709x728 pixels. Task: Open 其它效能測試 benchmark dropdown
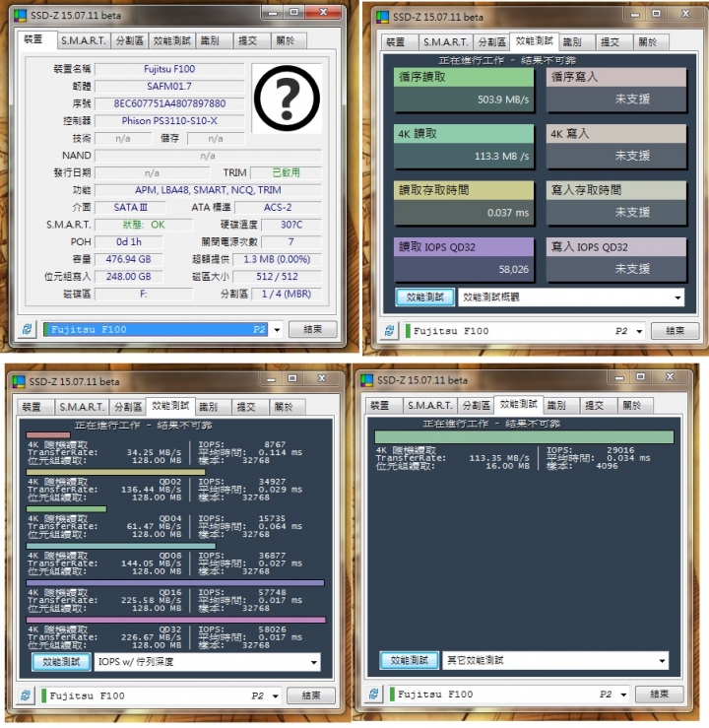pyautogui.click(x=555, y=660)
